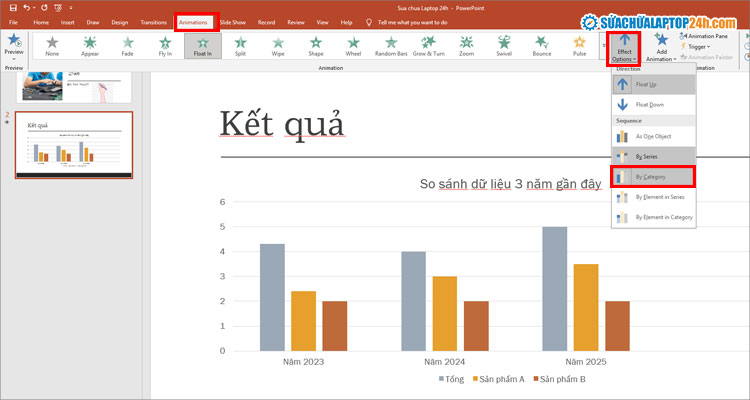Open the Design tab

click(120, 22)
